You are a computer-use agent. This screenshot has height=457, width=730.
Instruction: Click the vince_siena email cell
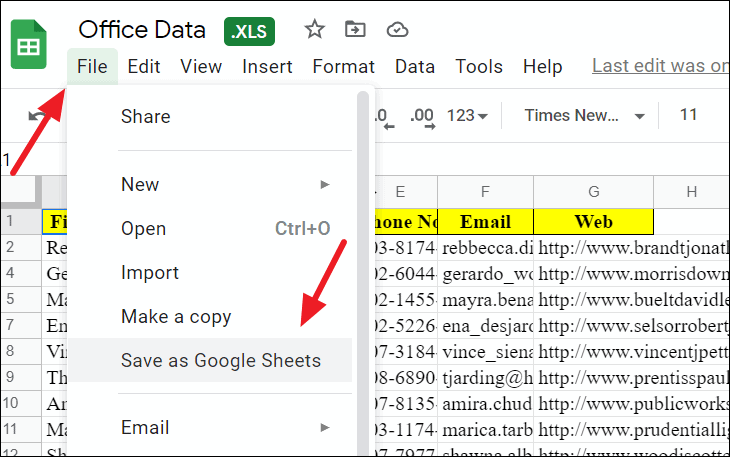pos(485,352)
